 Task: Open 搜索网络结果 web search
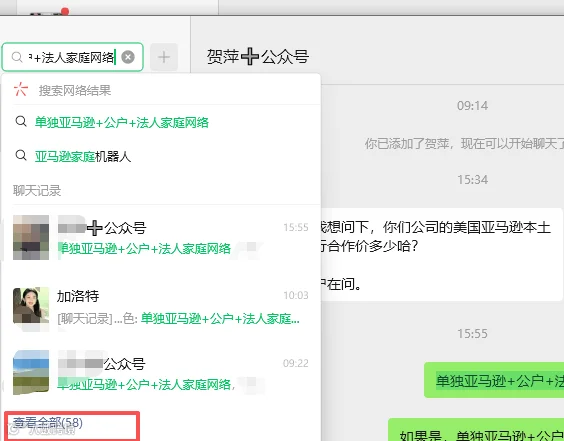tap(161, 90)
